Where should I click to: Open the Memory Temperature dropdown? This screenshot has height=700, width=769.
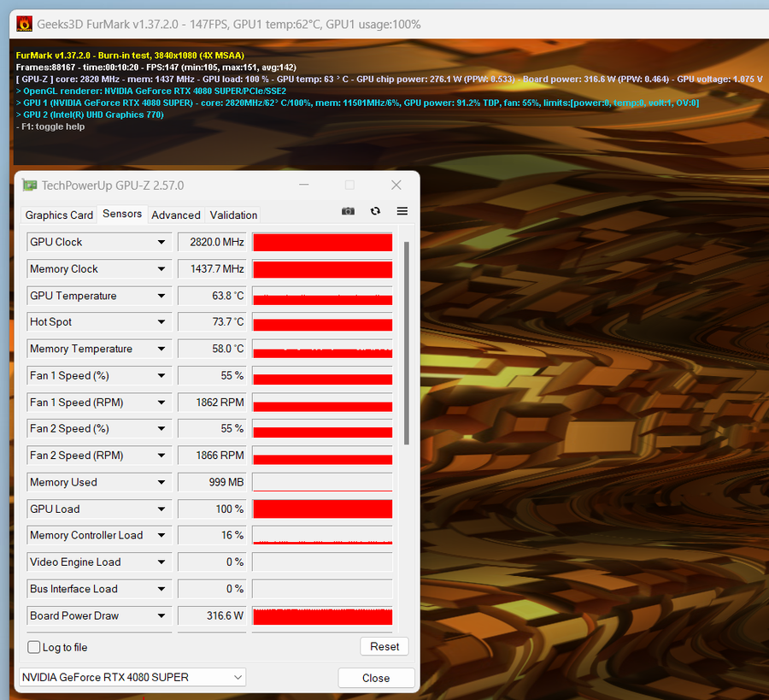pos(161,349)
